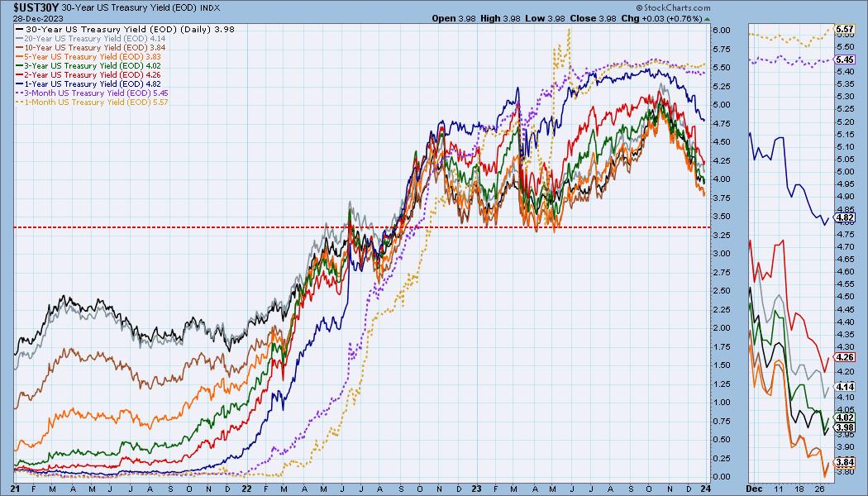Click the year label 22 on the x-axis
Screen dimensions: 868x496
pyautogui.click(x=247, y=489)
